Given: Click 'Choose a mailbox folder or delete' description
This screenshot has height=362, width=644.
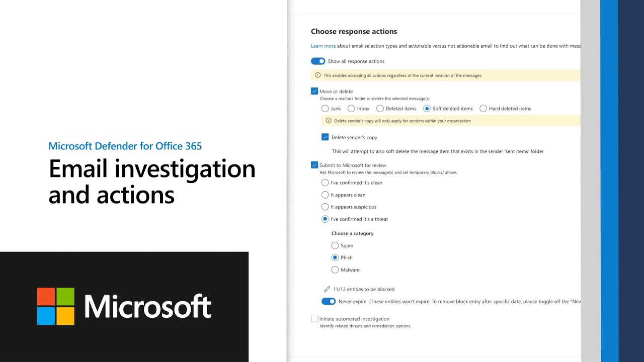Looking at the screenshot, I should (375, 99).
